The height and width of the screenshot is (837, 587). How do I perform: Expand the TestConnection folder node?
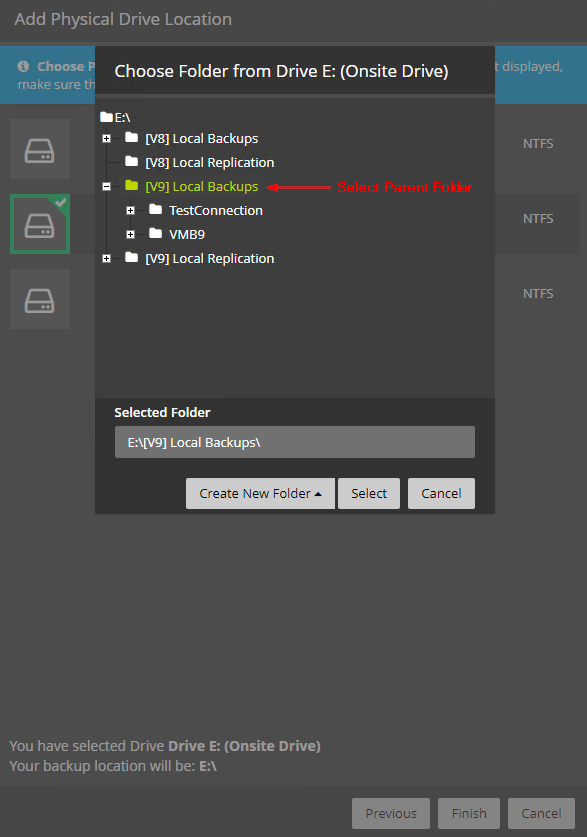pos(130,210)
